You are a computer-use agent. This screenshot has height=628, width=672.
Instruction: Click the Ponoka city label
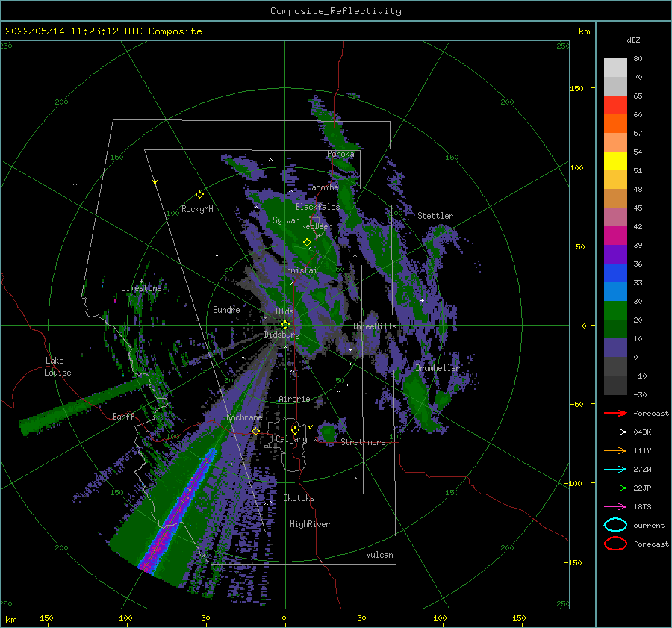click(340, 154)
